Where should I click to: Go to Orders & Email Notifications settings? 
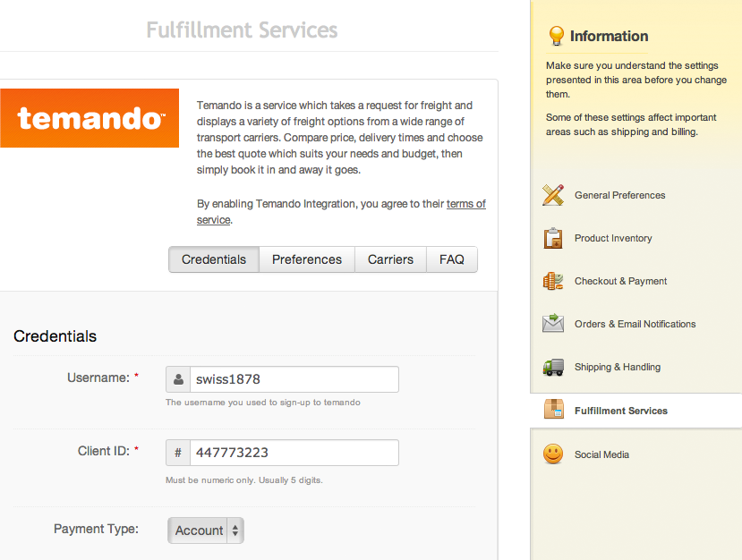point(635,324)
